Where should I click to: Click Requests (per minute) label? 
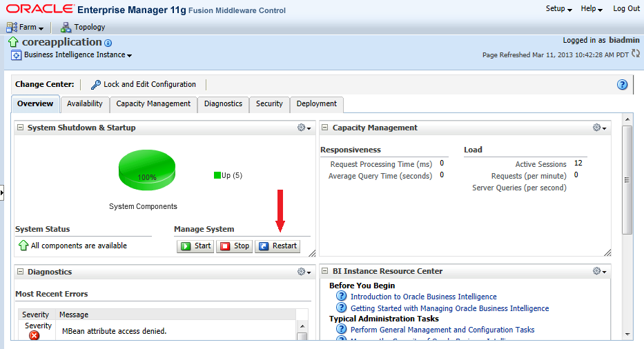[529, 176]
